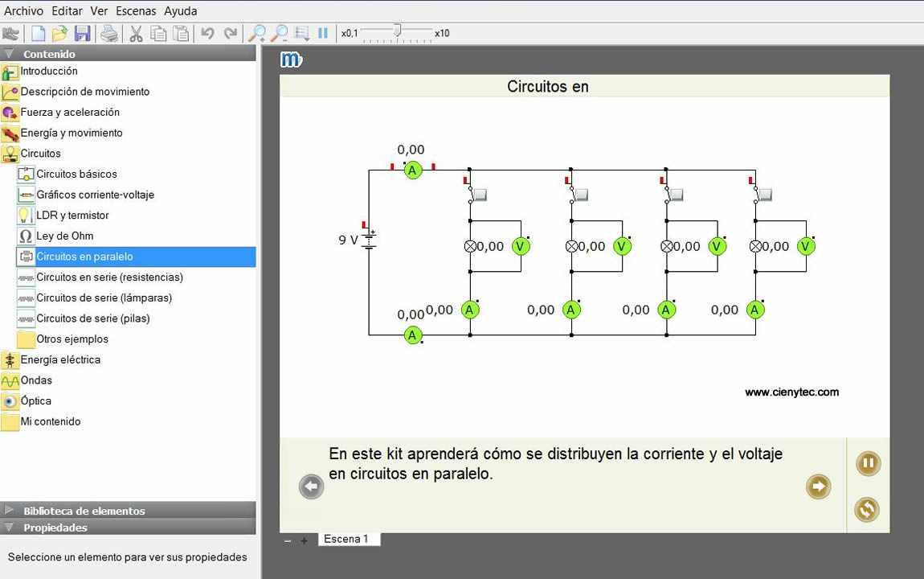Click the Cut scissors icon

tap(136, 33)
